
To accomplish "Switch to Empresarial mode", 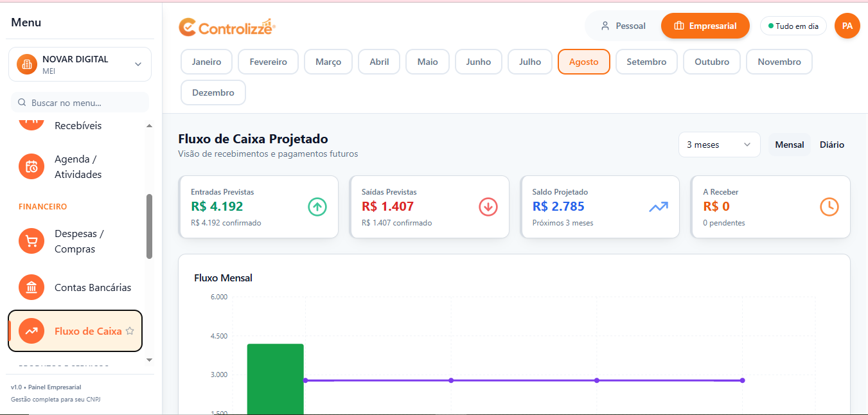I will coord(705,26).
